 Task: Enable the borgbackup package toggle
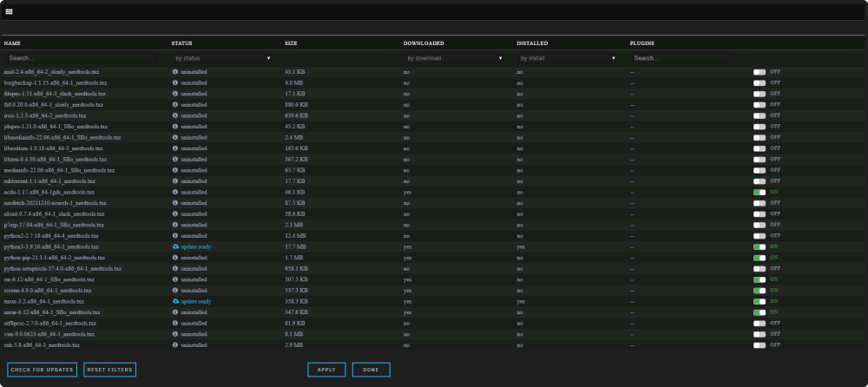point(759,83)
